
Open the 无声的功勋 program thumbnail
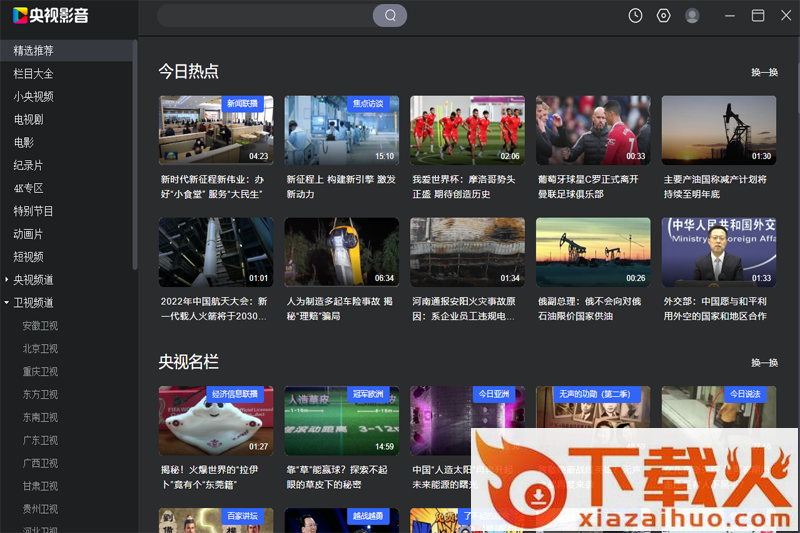click(593, 407)
